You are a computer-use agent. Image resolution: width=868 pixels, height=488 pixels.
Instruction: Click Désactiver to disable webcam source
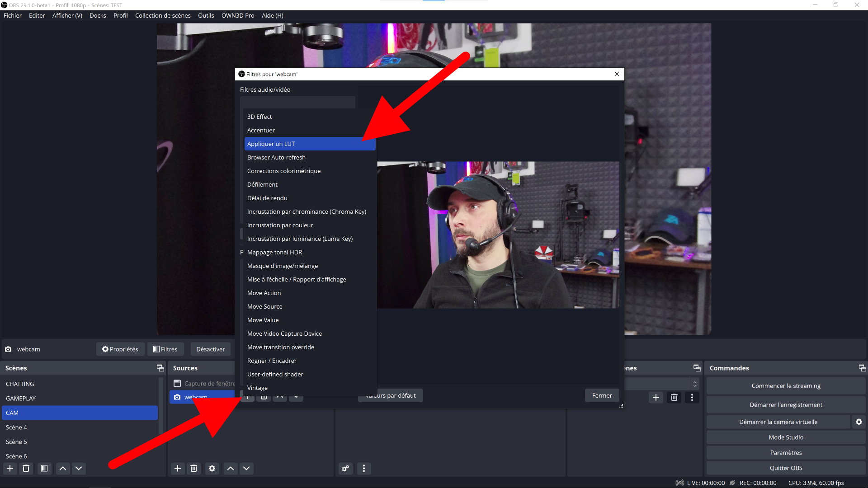tap(210, 349)
